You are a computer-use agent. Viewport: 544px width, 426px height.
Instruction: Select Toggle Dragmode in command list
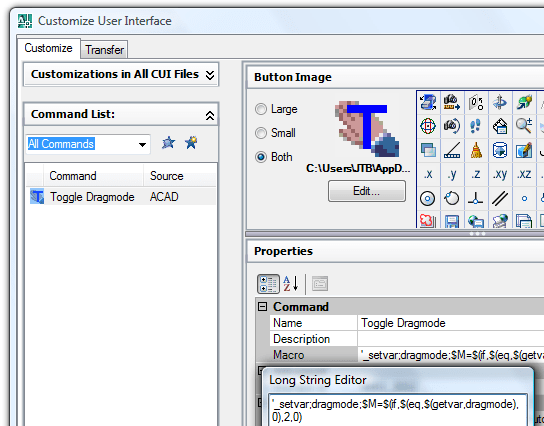click(x=121, y=197)
